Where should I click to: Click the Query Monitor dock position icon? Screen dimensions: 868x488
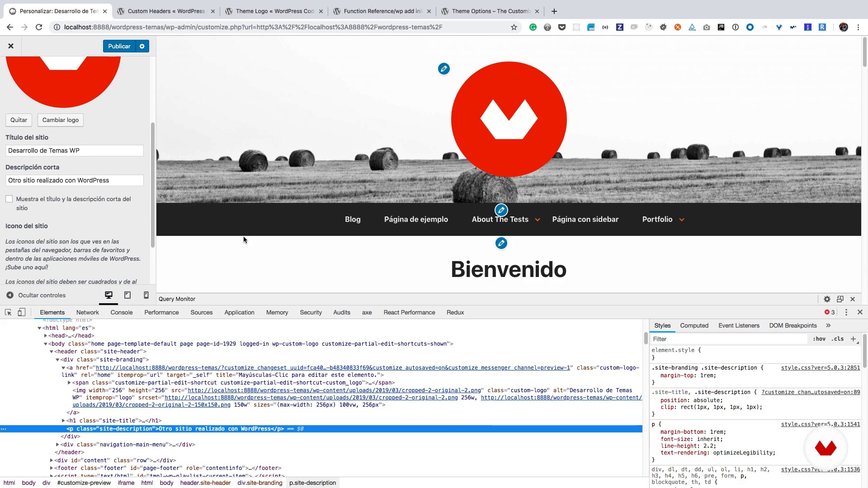click(840, 299)
